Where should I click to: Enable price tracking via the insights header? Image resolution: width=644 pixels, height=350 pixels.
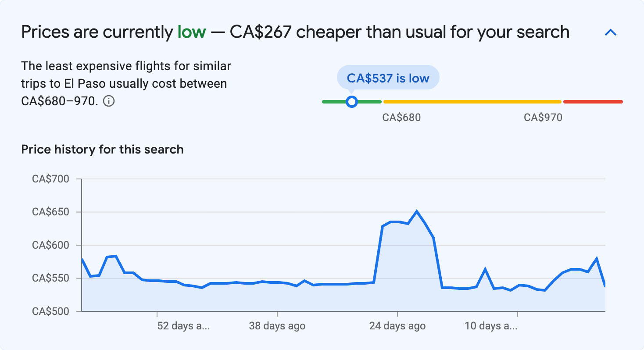[x=610, y=32]
